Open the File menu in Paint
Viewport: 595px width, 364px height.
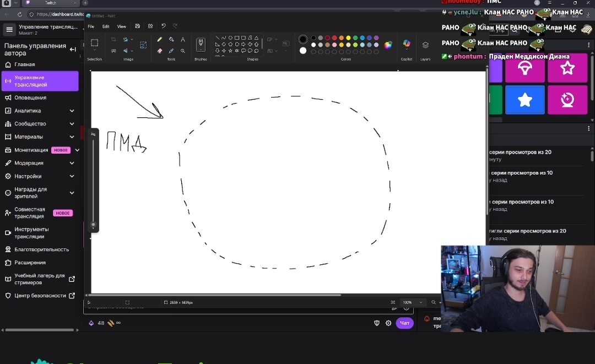91,26
